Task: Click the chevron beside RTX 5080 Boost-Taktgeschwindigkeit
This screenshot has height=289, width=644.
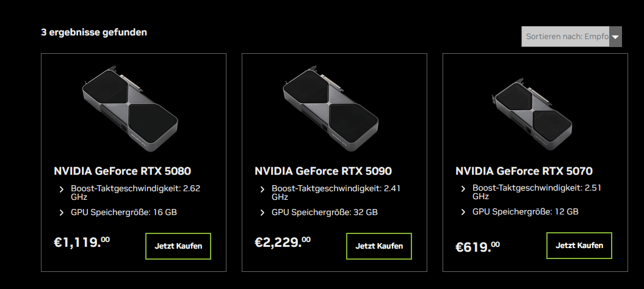Action: click(62, 189)
